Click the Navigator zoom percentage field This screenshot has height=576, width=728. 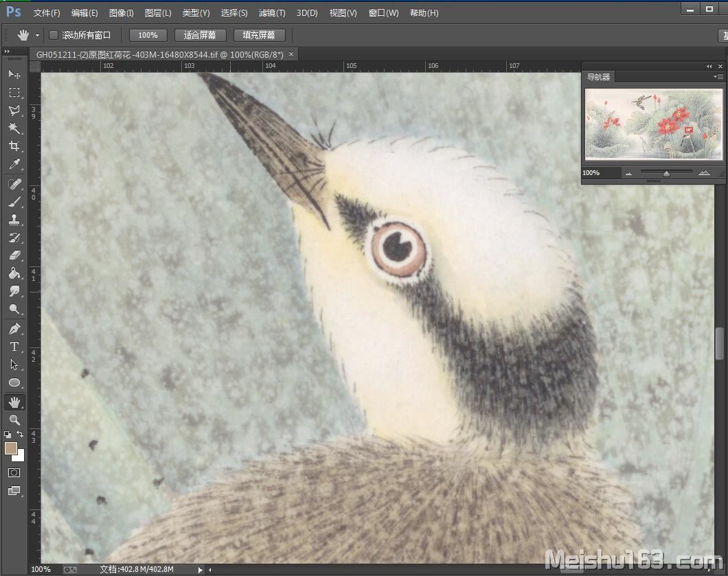(x=601, y=172)
